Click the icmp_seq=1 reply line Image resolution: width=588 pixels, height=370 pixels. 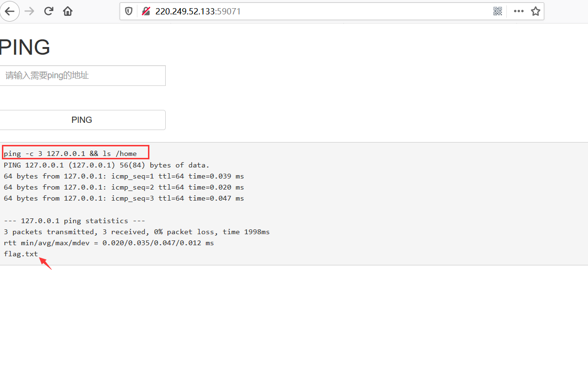pos(123,176)
